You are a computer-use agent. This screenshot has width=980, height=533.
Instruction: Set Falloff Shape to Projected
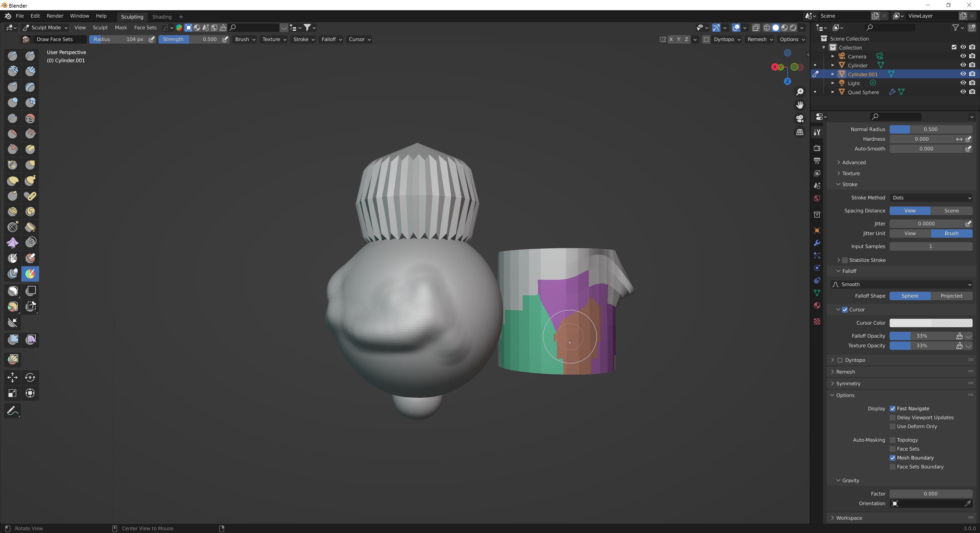point(951,296)
